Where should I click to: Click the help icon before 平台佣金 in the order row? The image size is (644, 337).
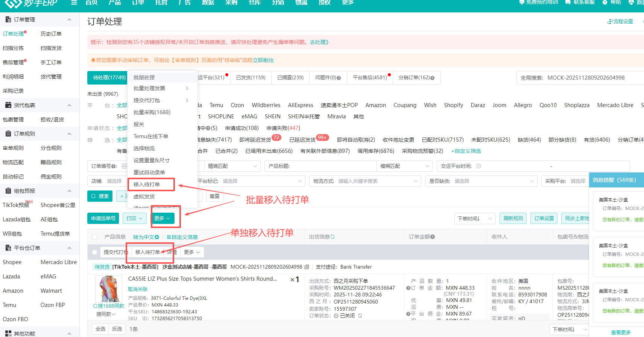pyautogui.click(x=408, y=314)
